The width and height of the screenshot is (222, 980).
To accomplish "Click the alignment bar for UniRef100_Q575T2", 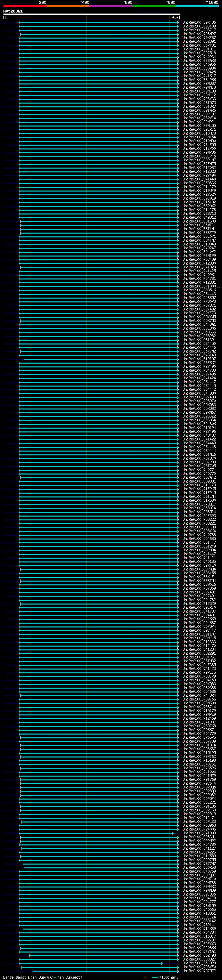I will tap(105, 971).
